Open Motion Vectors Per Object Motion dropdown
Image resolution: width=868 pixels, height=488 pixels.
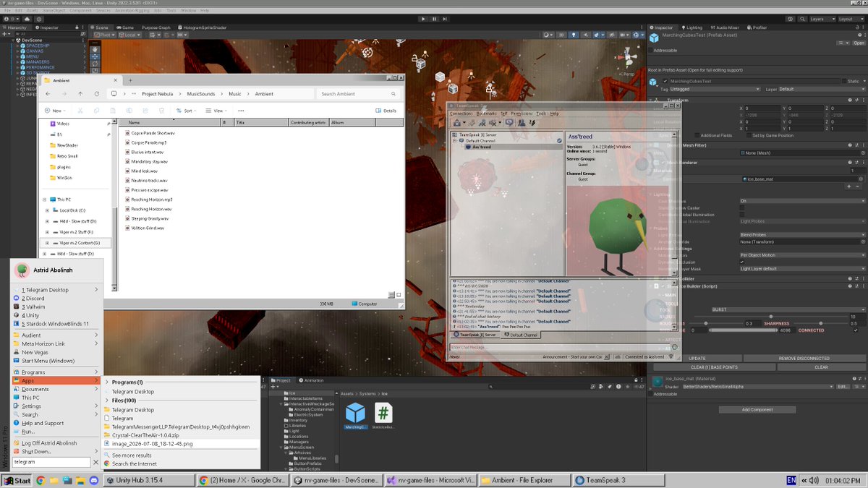coord(802,254)
